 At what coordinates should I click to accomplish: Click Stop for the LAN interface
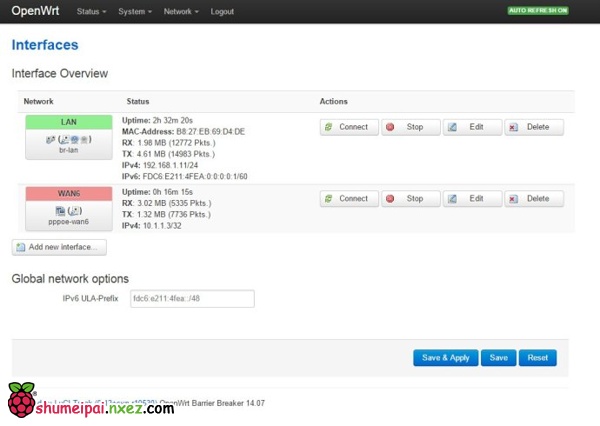(x=411, y=127)
